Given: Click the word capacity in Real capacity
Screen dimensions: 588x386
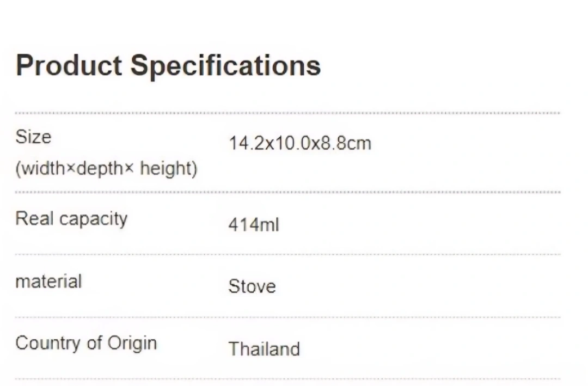Looking at the screenshot, I should 94,220.
